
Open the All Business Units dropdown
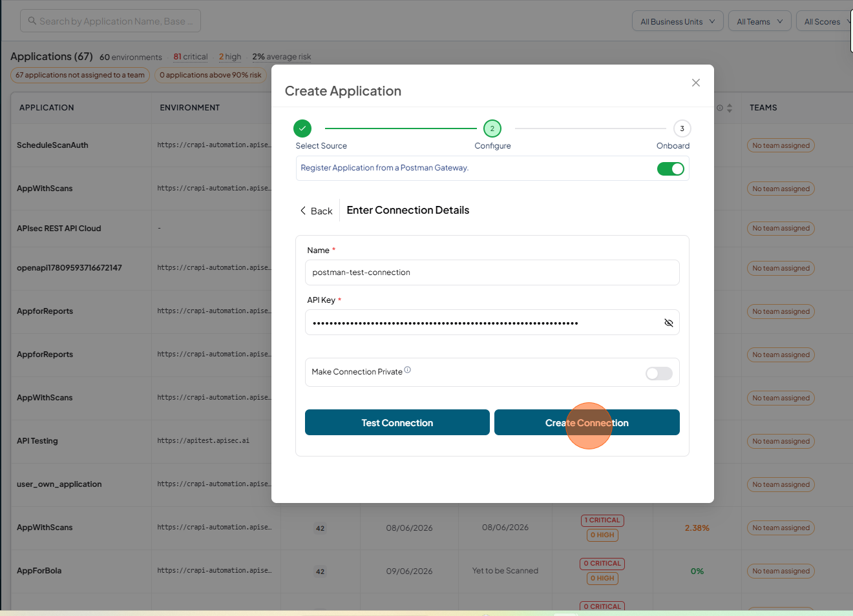678,21
